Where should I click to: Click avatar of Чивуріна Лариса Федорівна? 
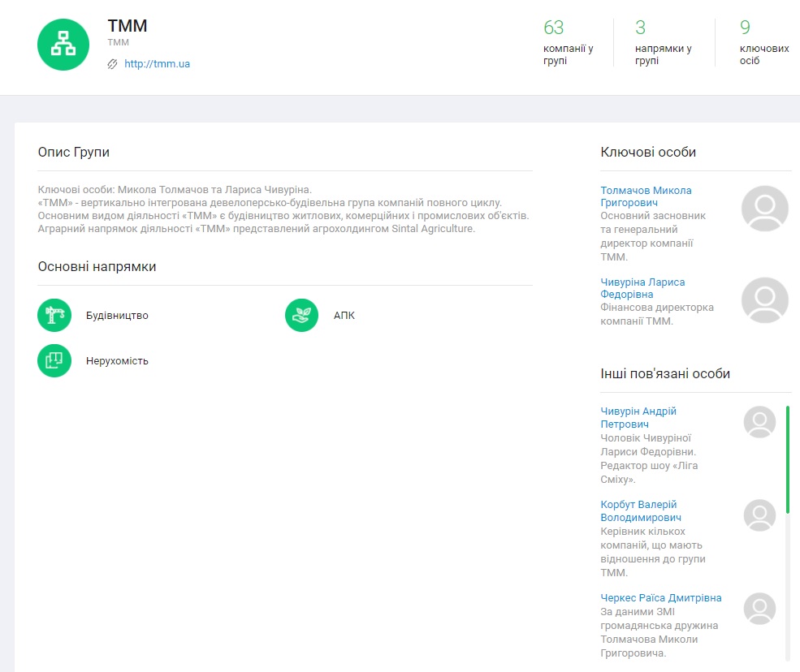point(764,300)
